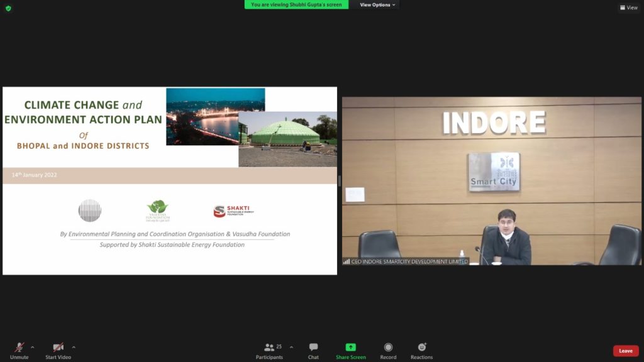Click the signal strength icon on the video

tap(347, 261)
